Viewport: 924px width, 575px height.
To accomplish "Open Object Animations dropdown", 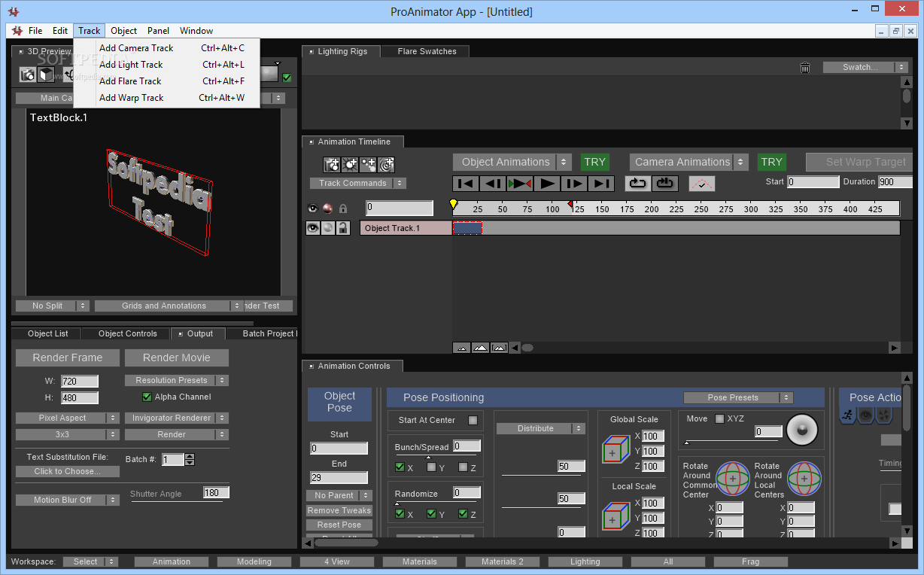I will coord(512,162).
